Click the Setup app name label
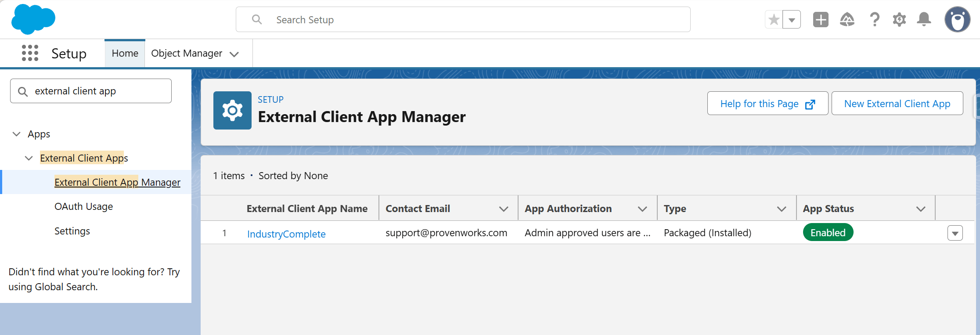 69,54
